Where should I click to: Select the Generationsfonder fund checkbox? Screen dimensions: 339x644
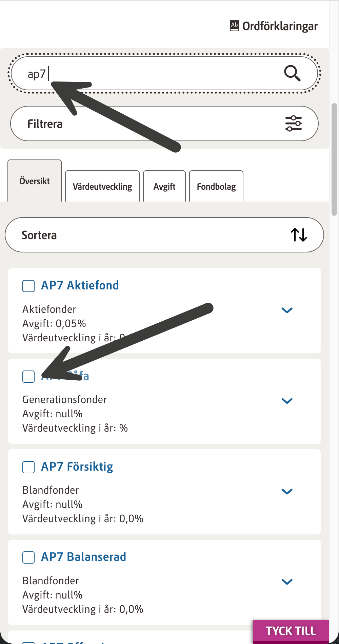[x=28, y=376]
